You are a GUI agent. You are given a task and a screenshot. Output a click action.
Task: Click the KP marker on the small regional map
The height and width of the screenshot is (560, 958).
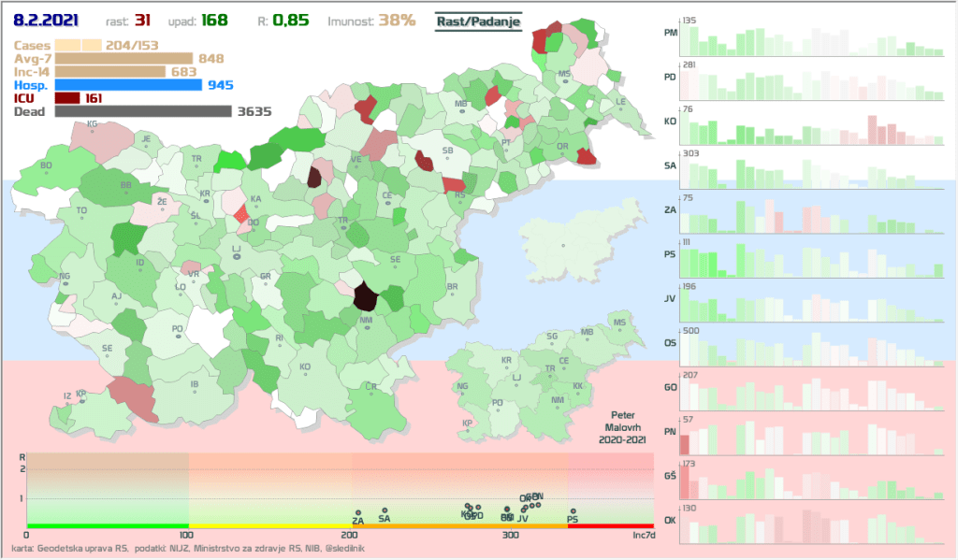[x=467, y=430]
